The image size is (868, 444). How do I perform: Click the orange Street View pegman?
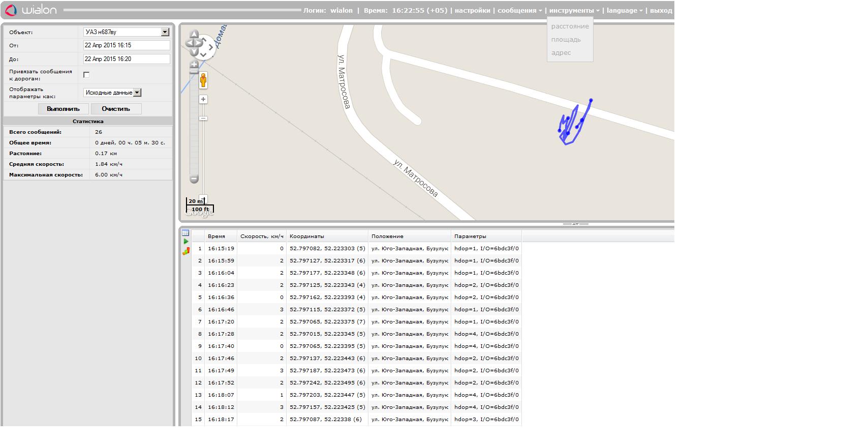click(203, 81)
